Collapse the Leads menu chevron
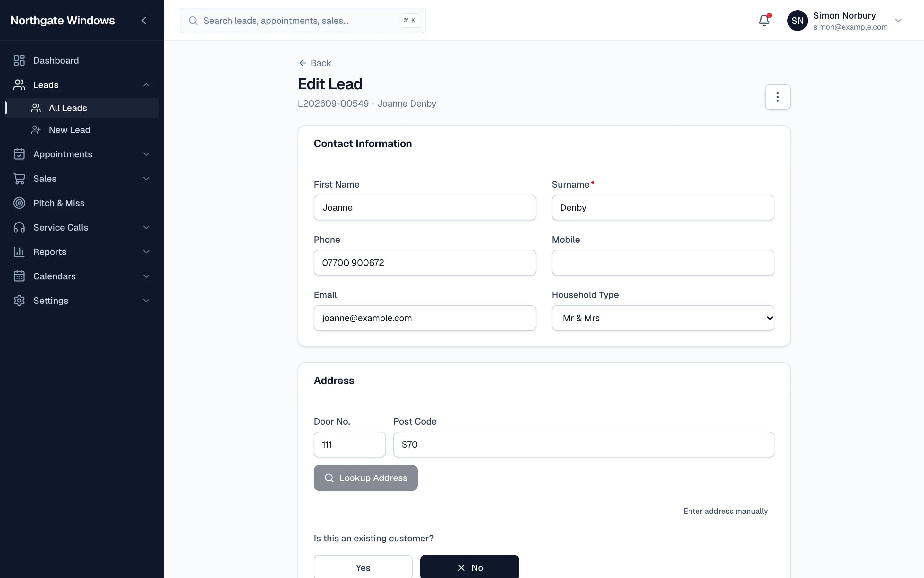 pyautogui.click(x=146, y=85)
